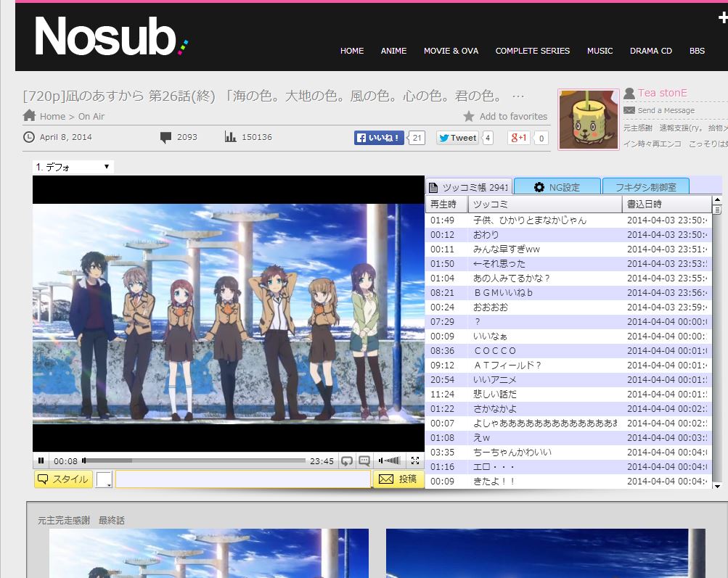Sort by ツッコミ column header
This screenshot has width=728, height=578.
(545, 204)
